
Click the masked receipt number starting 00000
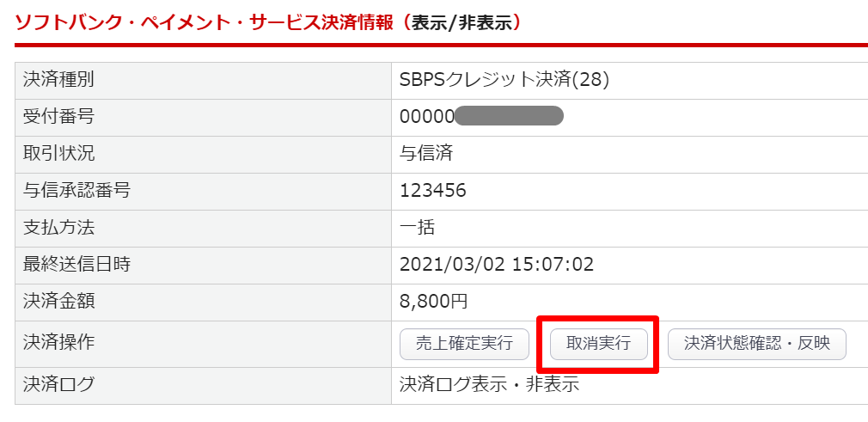pyautogui.click(x=481, y=117)
